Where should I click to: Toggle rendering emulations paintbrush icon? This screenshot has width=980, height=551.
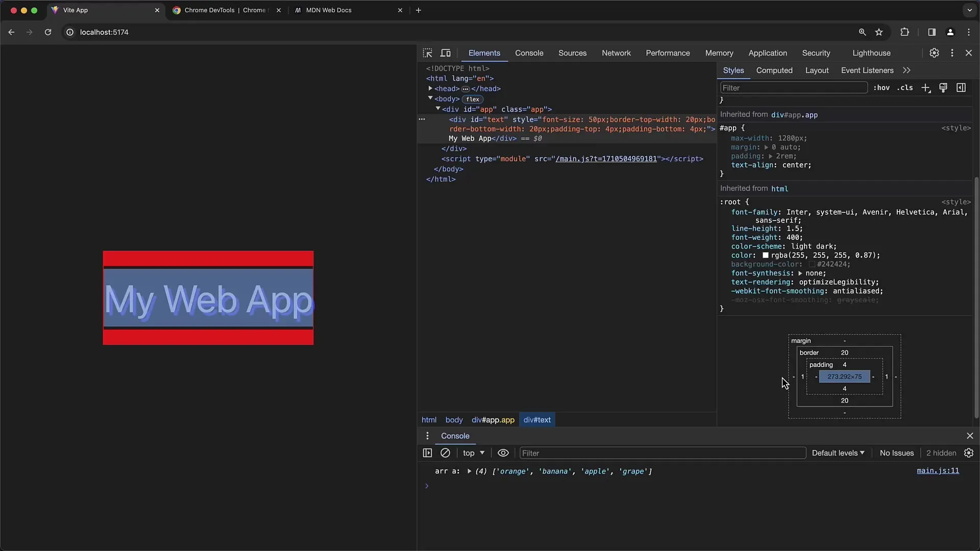coord(943,88)
